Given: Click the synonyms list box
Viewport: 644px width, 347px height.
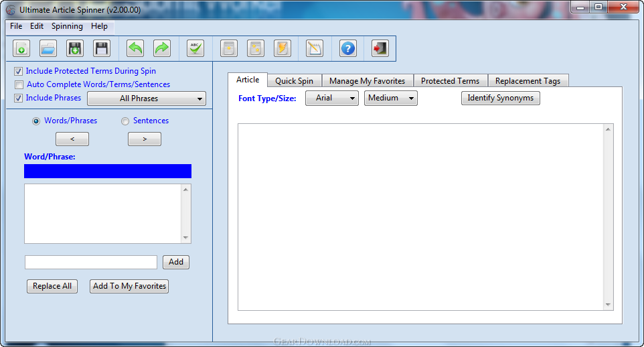Looking at the screenshot, I should pyautogui.click(x=102, y=214).
